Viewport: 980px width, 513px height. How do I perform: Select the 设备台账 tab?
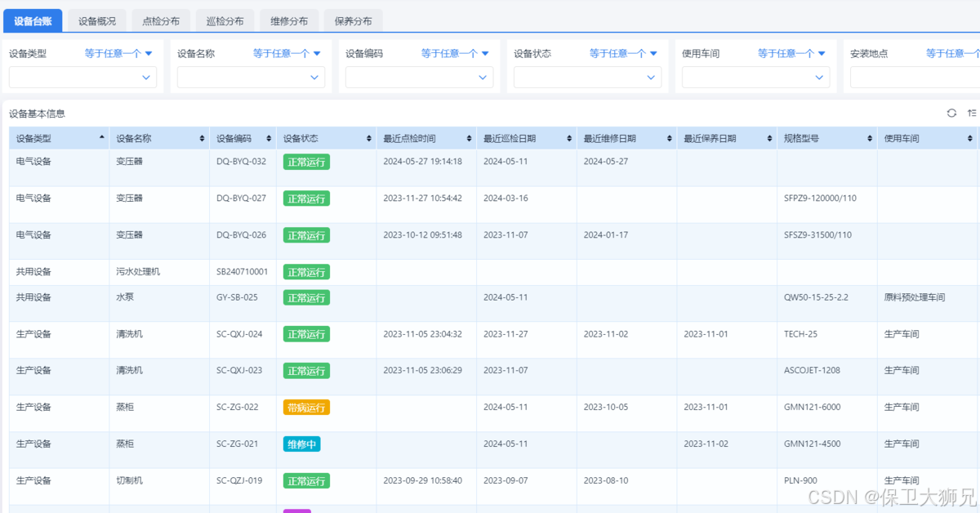click(x=33, y=21)
